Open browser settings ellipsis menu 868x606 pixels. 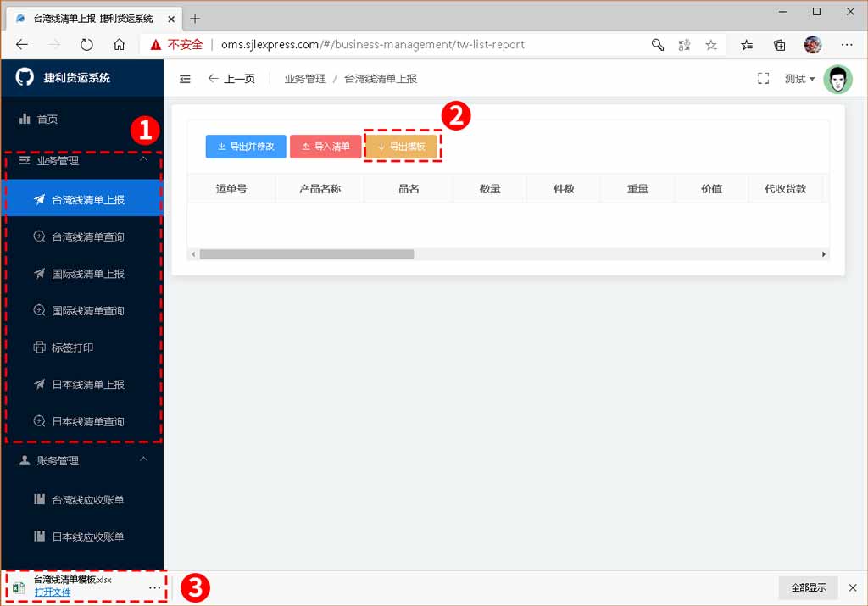coord(847,45)
